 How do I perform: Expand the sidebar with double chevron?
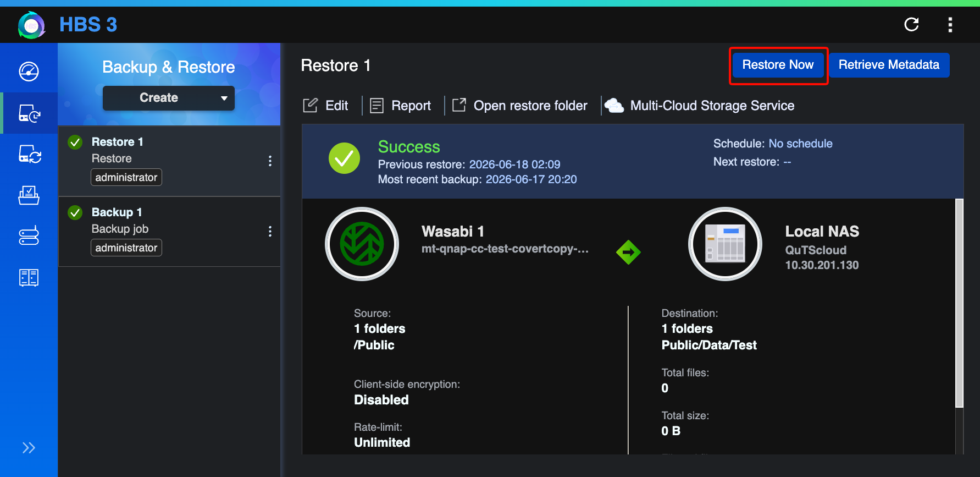[x=29, y=448]
